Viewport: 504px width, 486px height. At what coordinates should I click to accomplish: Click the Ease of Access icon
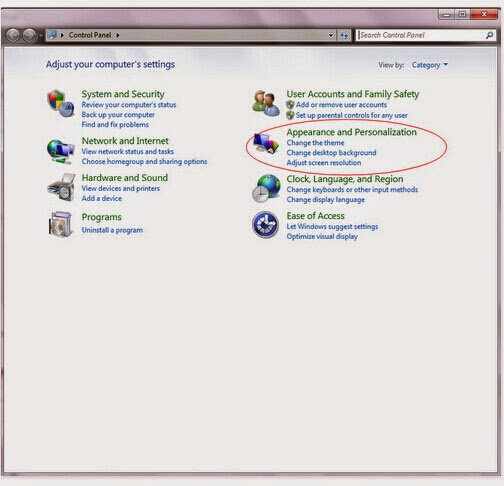coord(265,225)
